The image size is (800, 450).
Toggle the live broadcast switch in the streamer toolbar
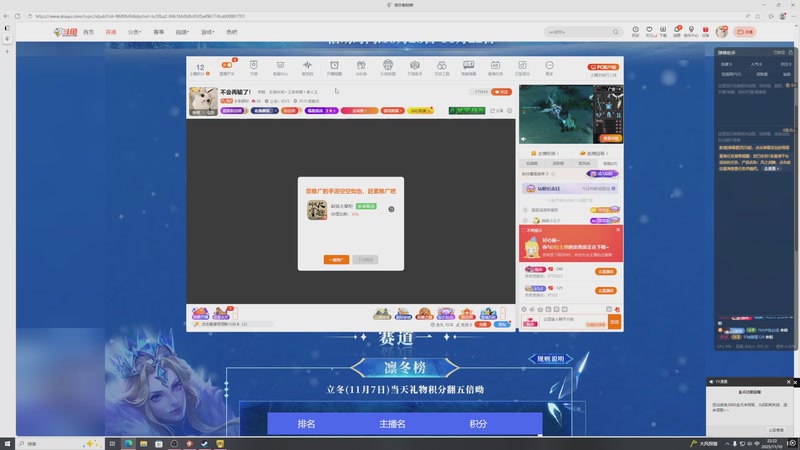[227, 65]
